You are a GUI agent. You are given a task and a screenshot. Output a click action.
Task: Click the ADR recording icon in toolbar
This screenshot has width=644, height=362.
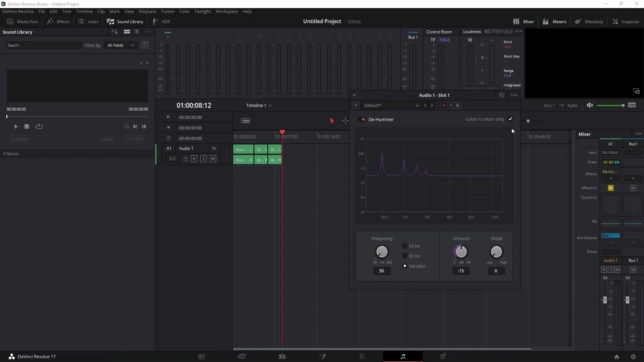(154, 21)
